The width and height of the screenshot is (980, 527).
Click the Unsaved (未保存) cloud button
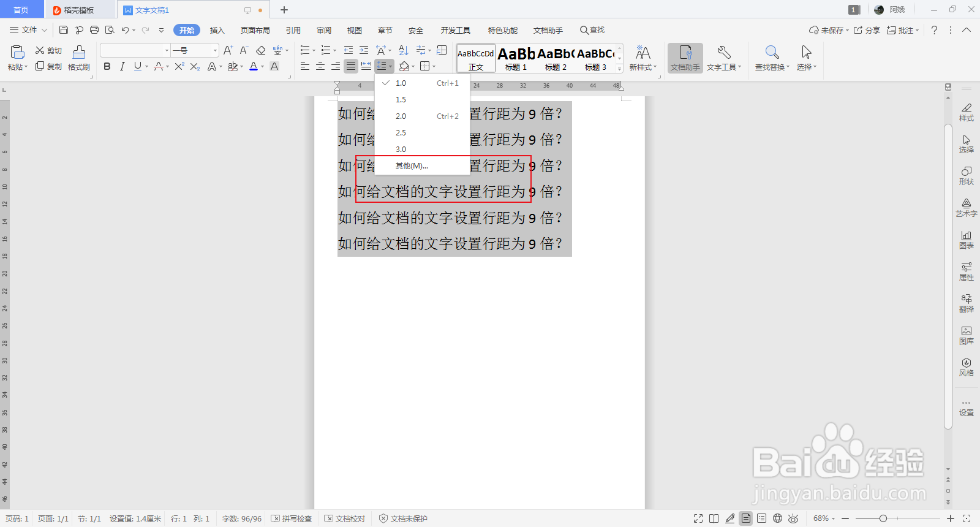pyautogui.click(x=829, y=30)
